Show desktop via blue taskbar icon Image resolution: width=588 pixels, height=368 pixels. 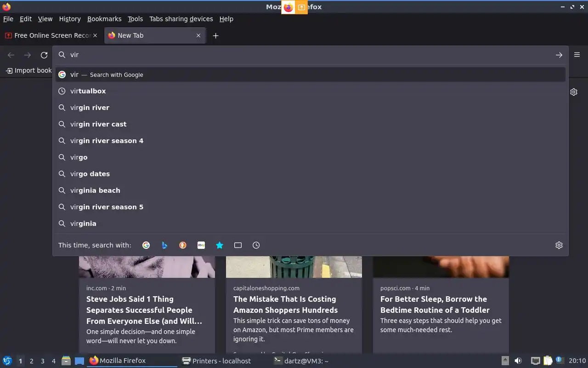[x=79, y=361]
